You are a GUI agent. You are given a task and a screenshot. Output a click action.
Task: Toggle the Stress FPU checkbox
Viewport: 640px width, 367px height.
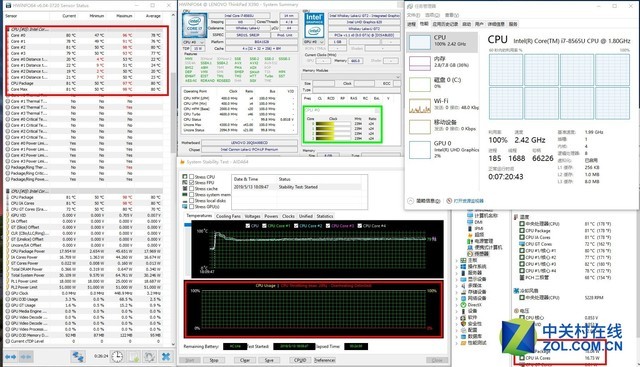coord(191,182)
